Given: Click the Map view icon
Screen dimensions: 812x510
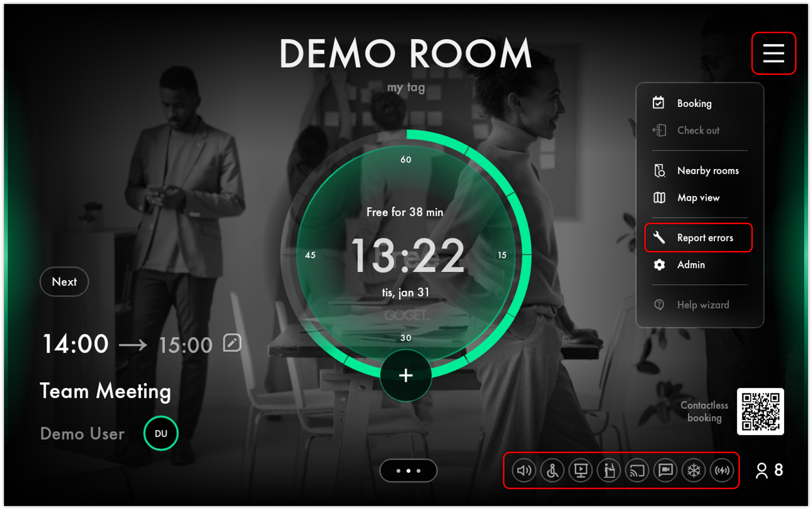Looking at the screenshot, I should click(659, 198).
